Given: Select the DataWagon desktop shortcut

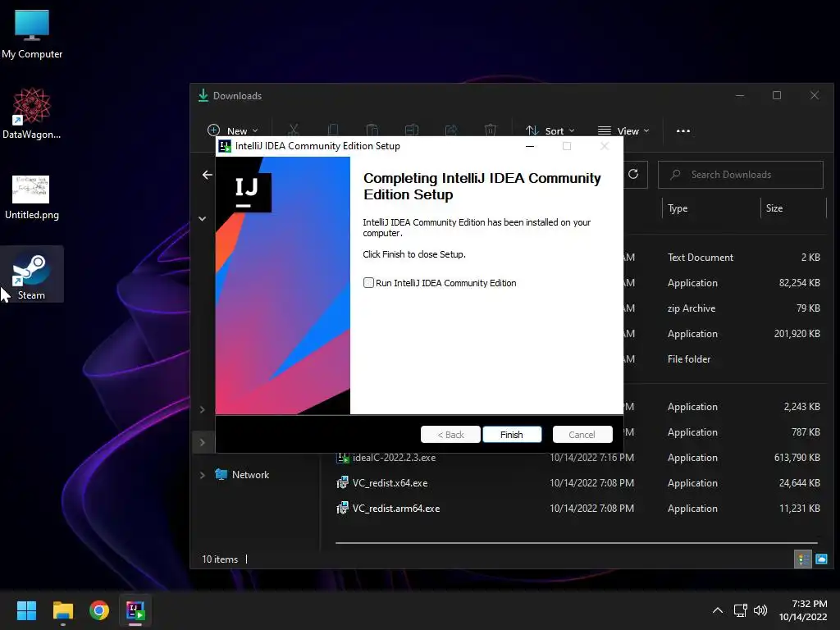Looking at the screenshot, I should tap(32, 113).
